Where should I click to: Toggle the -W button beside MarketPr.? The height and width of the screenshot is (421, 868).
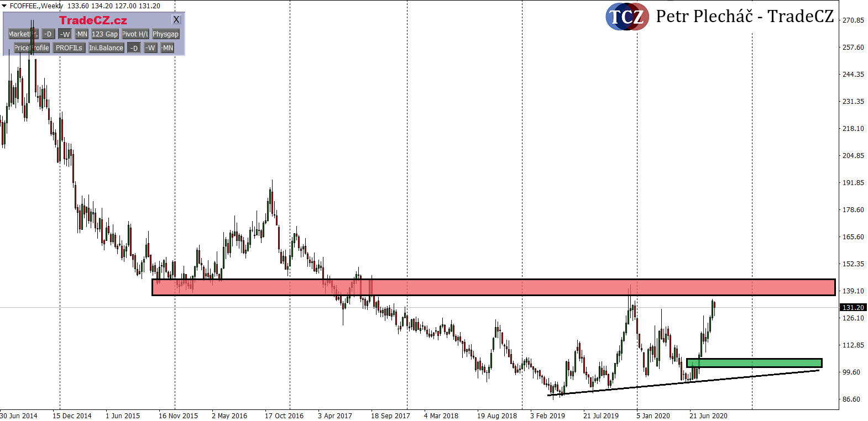click(65, 34)
